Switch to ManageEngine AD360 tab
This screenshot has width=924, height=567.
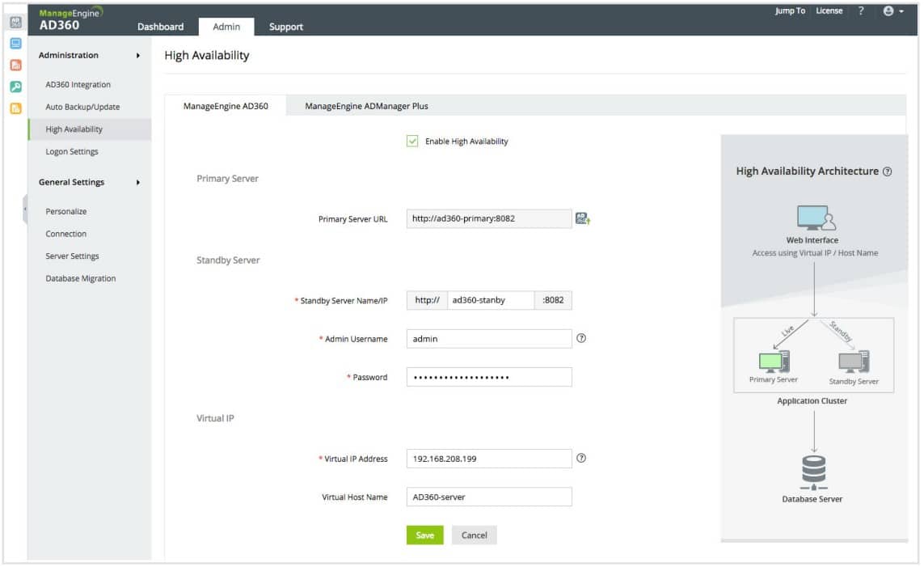point(226,107)
